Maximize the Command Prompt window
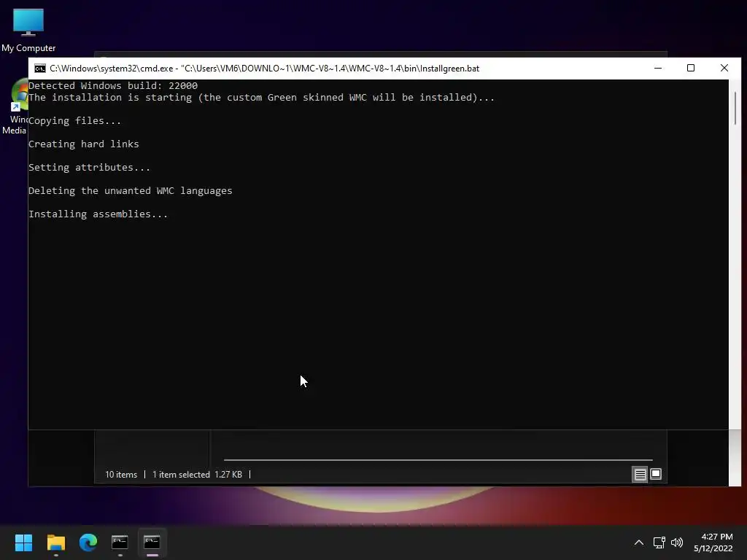This screenshot has width=747, height=560. click(691, 68)
